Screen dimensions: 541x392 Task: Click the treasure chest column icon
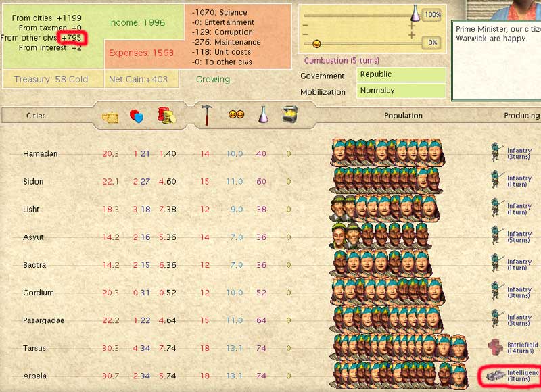(x=290, y=114)
